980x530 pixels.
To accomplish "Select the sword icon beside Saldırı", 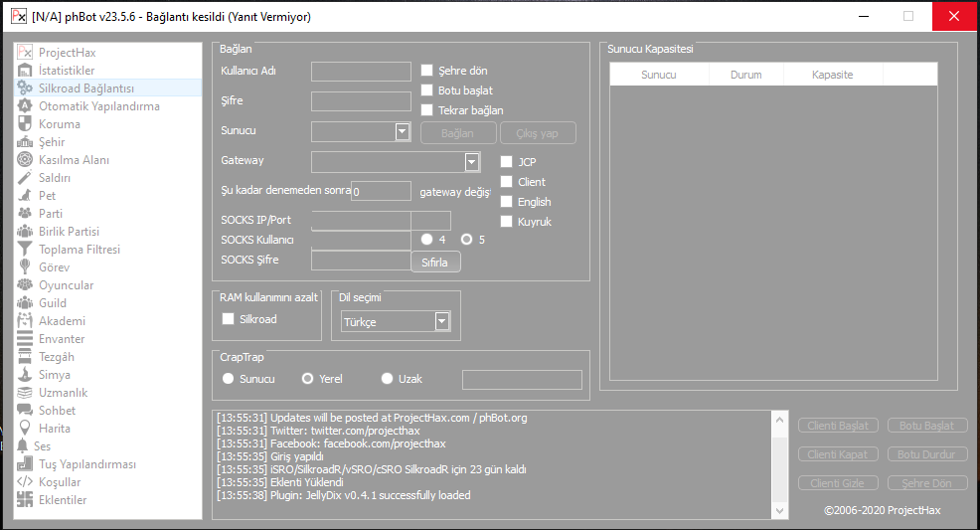I will click(25, 178).
